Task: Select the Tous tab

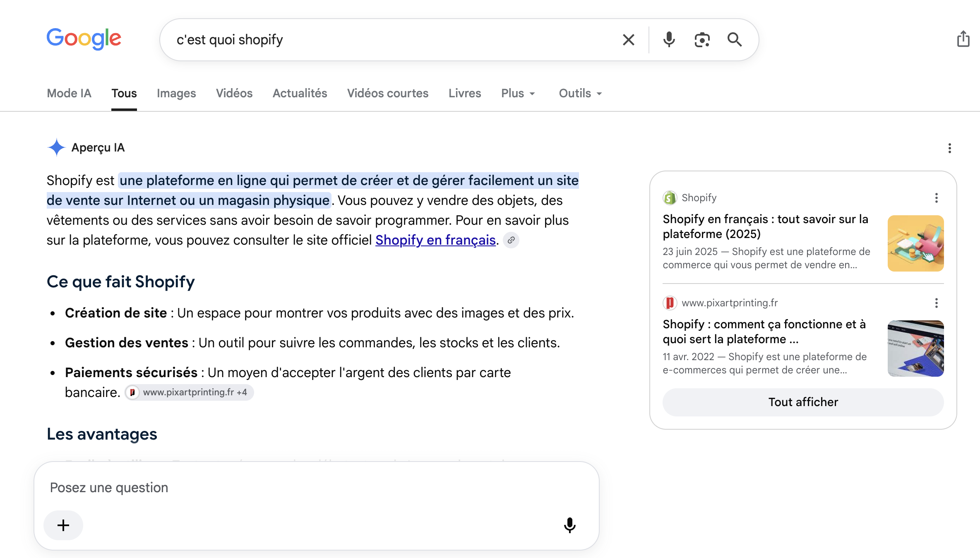Action: 124,94
